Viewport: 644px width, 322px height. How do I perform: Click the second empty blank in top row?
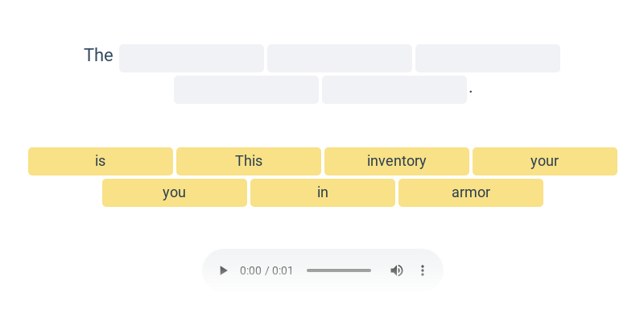coord(340,58)
